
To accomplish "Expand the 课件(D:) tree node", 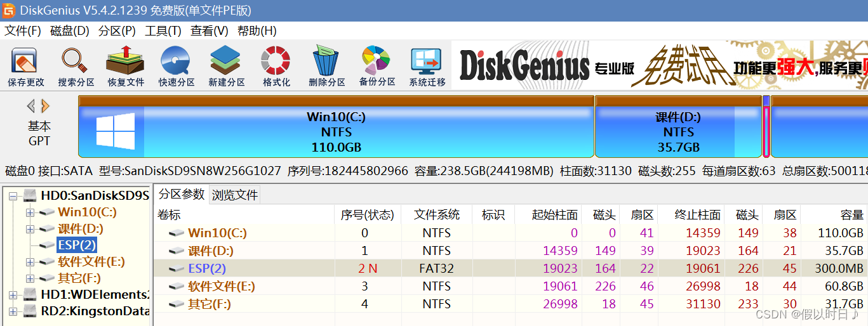I will point(30,229).
